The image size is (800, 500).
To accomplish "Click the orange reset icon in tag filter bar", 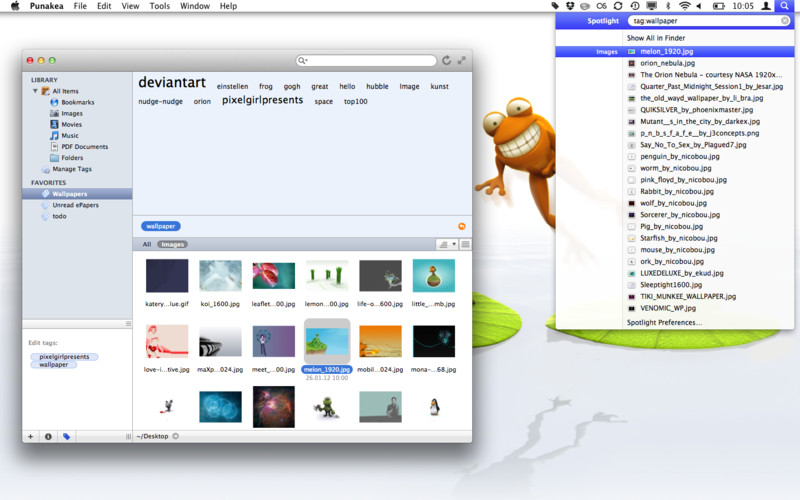I will pyautogui.click(x=461, y=226).
